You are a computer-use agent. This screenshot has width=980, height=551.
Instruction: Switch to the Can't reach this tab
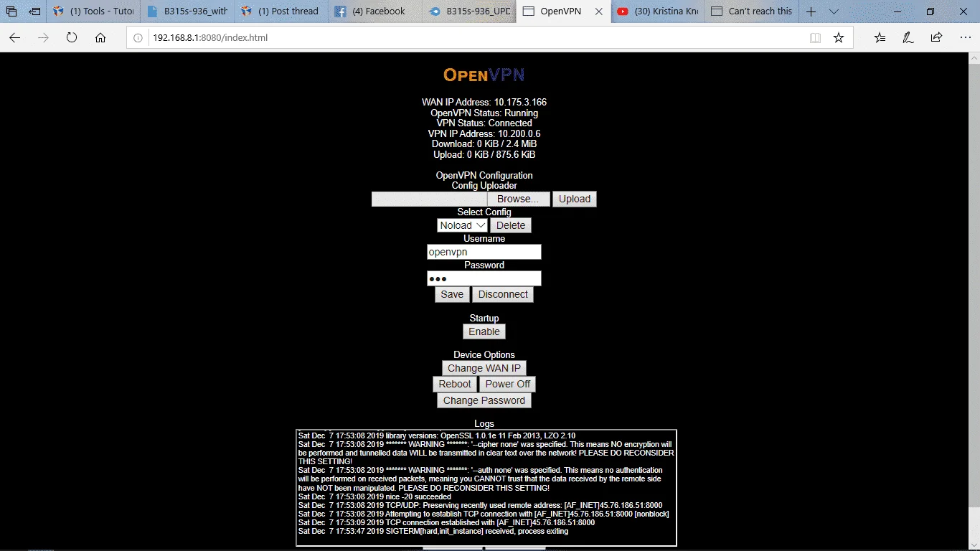[x=751, y=11]
